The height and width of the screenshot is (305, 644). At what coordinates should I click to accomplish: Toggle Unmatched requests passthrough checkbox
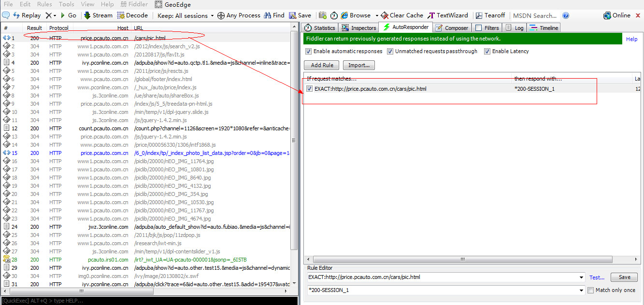(390, 51)
